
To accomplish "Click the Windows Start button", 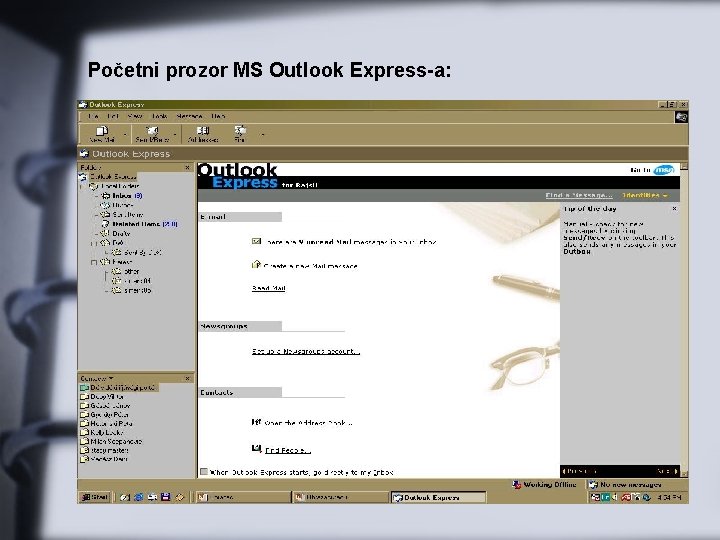I will pyautogui.click(x=95, y=497).
